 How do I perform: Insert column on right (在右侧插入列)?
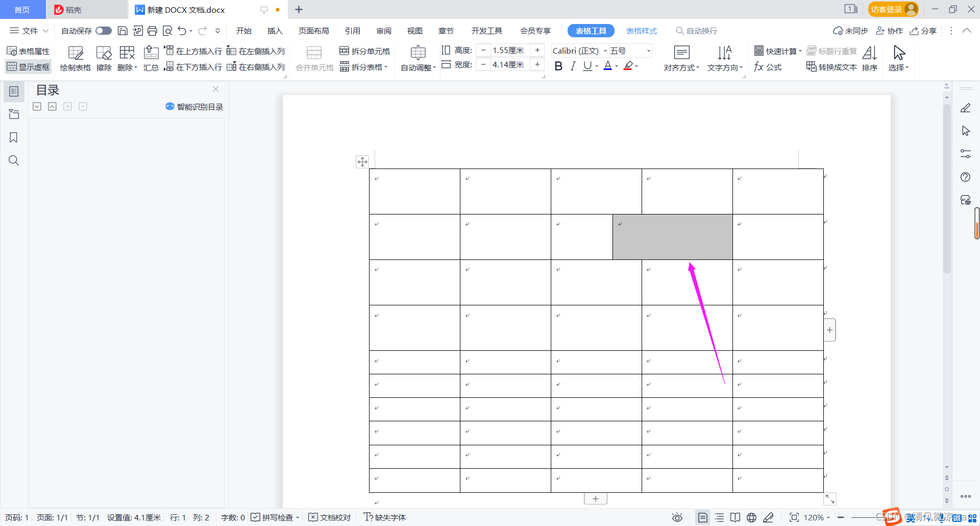click(x=256, y=67)
